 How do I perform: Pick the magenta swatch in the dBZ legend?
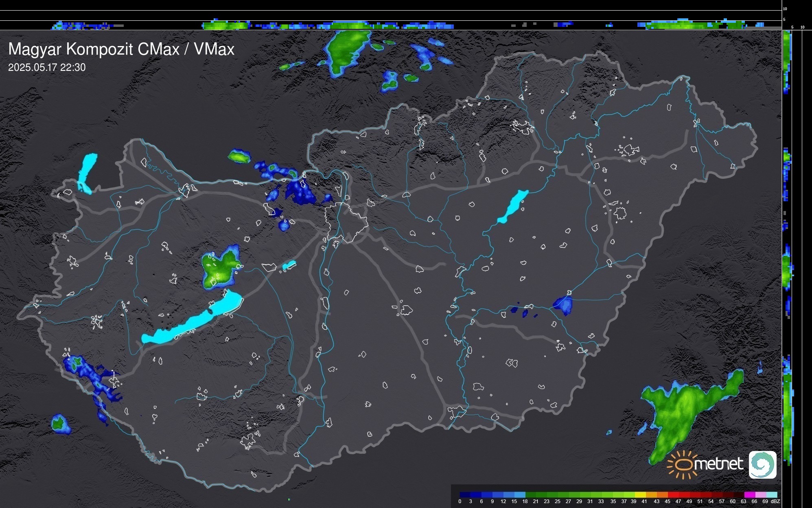pos(749,495)
